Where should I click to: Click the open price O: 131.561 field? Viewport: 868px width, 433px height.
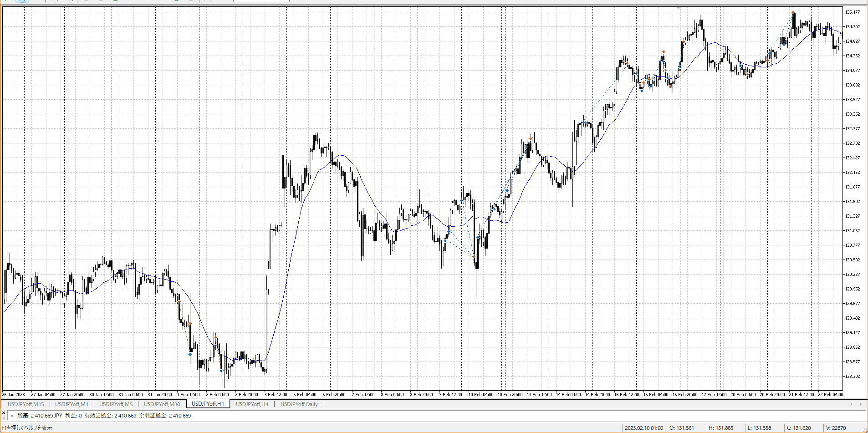(x=681, y=428)
